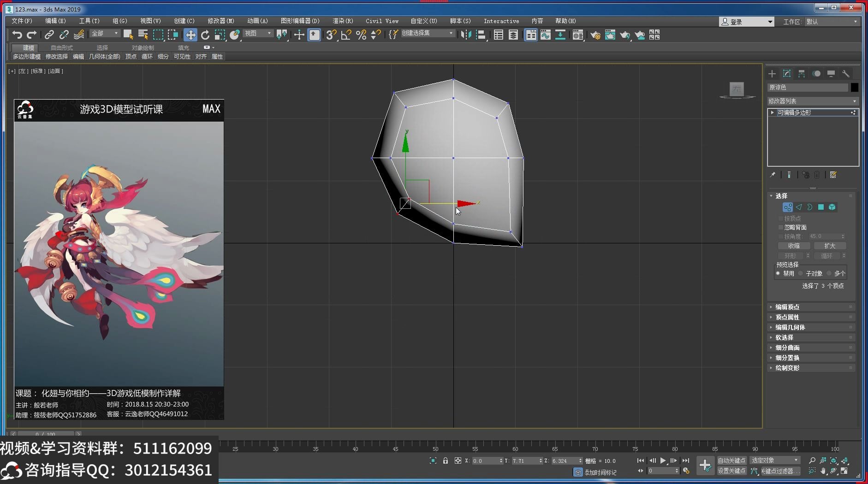
Task: Expand the 可编辑多边形 modifier entry
Action: click(x=773, y=112)
